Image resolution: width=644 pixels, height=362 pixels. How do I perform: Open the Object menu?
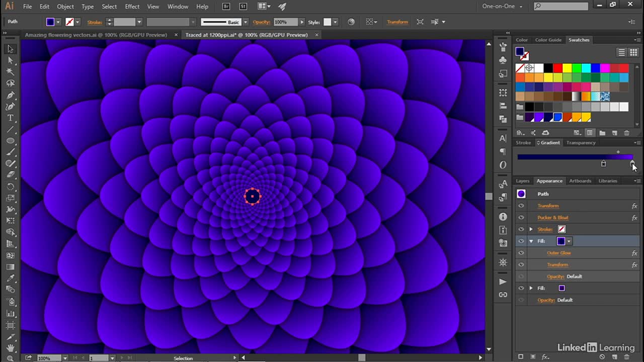(65, 7)
